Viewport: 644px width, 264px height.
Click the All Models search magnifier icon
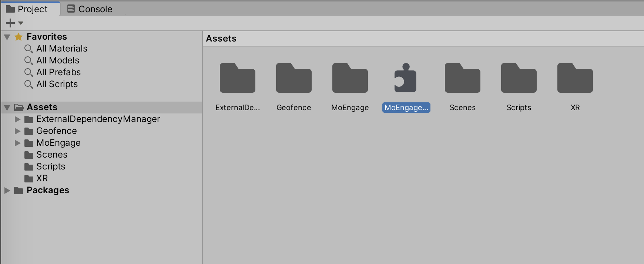tap(28, 61)
